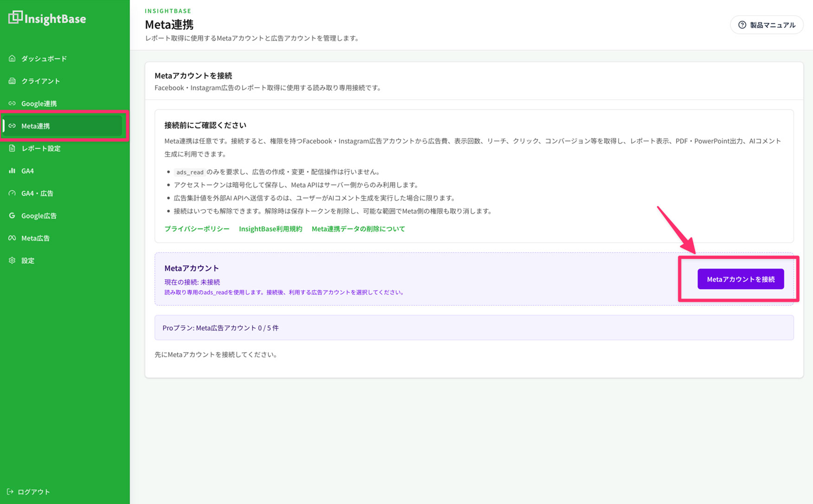Click Metaアカウントを接続 purple button

pos(741,279)
